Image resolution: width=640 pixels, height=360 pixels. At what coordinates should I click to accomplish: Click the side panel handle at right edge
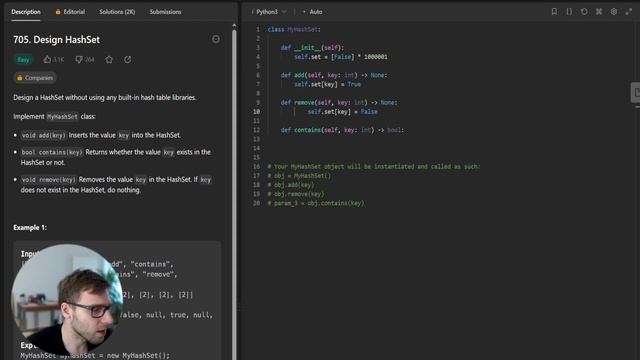pyautogui.click(x=636, y=93)
